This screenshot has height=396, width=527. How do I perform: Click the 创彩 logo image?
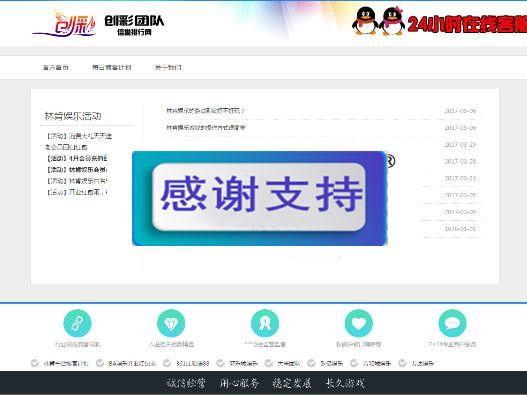[65, 24]
